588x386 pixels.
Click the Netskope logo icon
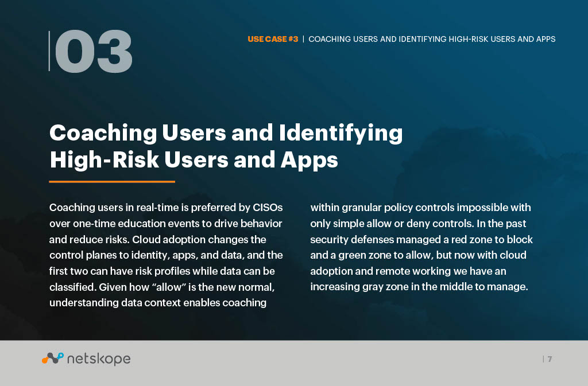(52, 358)
